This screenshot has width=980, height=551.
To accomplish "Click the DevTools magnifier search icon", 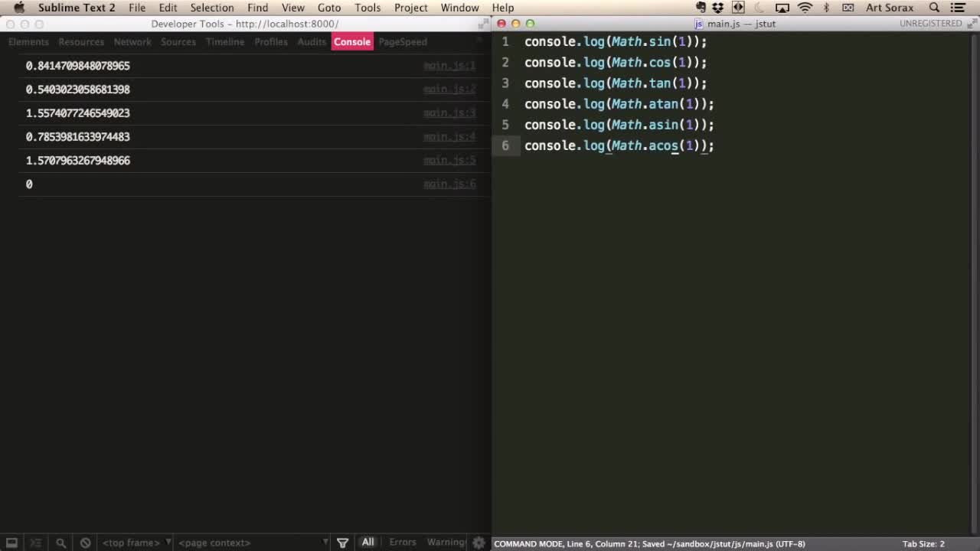I will tap(60, 543).
